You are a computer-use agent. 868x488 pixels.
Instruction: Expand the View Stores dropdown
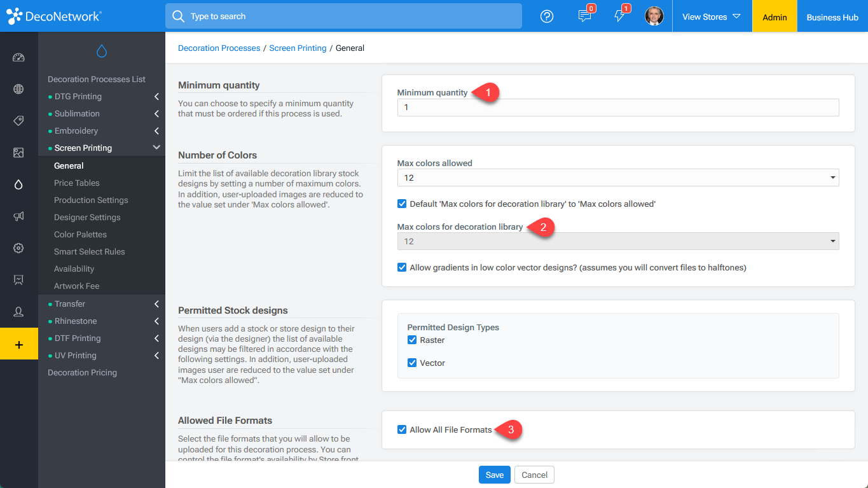point(711,17)
